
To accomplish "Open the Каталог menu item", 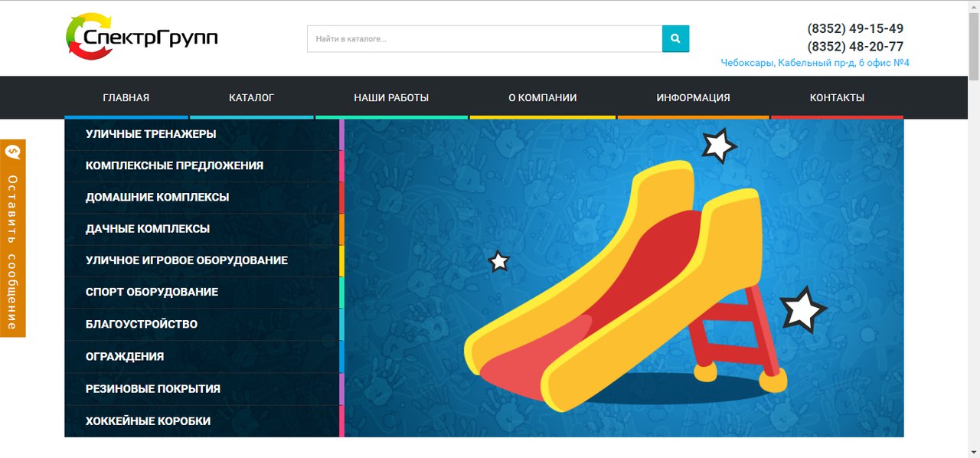I will pyautogui.click(x=251, y=97).
